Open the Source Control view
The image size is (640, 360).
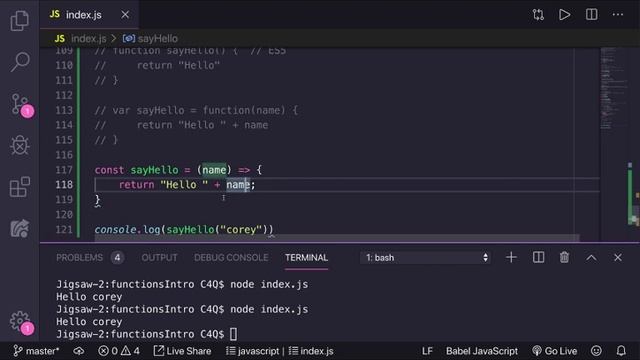point(21,105)
